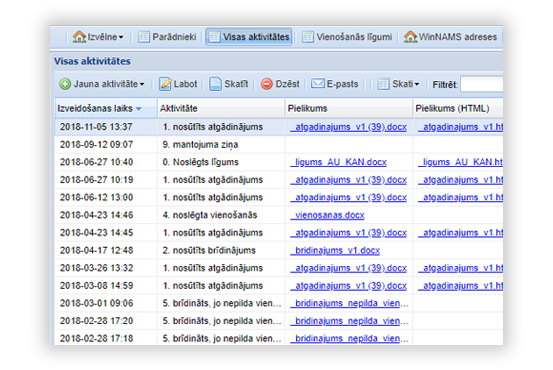Open atgadinajums_v1 (39).docx in 2018-11-05 13:37 row
The width and height of the screenshot is (553, 370).
coord(348,127)
